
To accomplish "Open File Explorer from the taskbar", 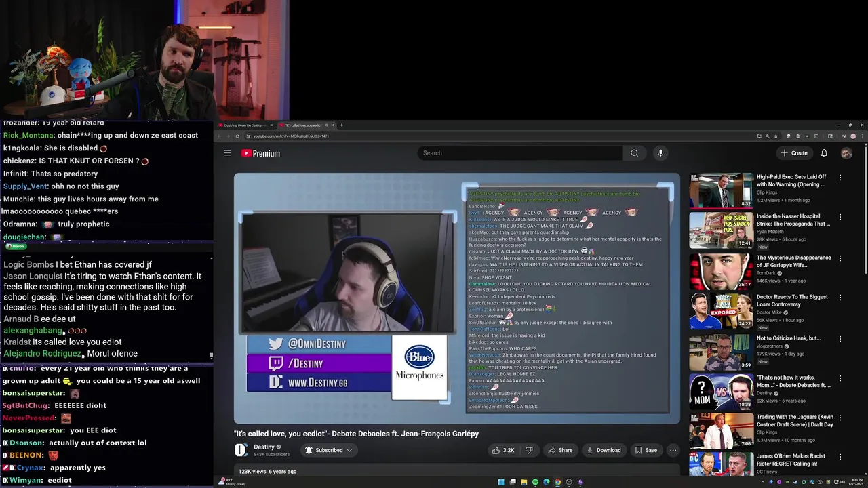I will click(x=524, y=482).
